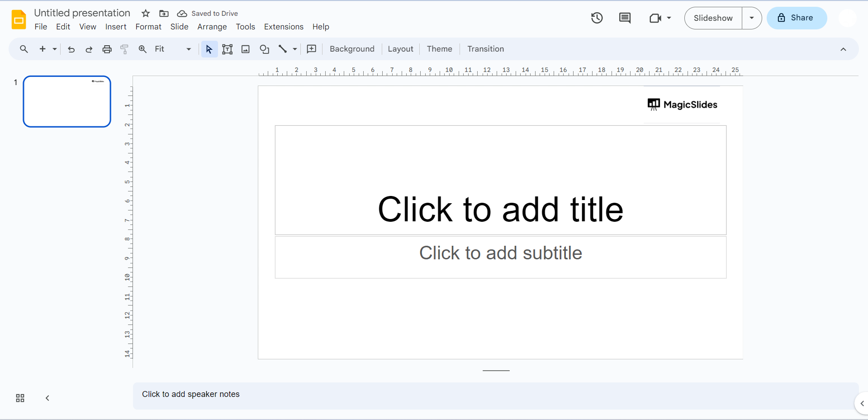Star the Untitled presentation
Image resolution: width=868 pixels, height=420 pixels.
146,14
